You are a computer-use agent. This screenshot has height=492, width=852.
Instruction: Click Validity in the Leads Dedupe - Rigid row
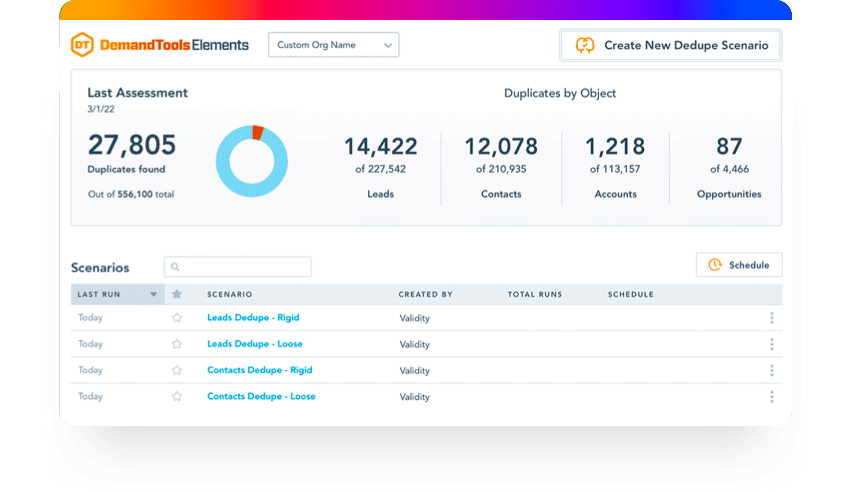tap(415, 318)
